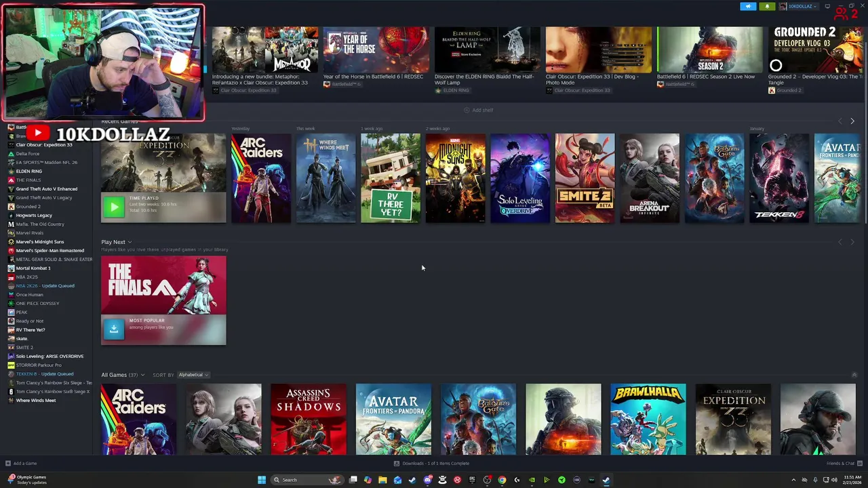Open Downloads status at bottom bar
This screenshot has height=488, width=868.
pyautogui.click(x=431, y=464)
